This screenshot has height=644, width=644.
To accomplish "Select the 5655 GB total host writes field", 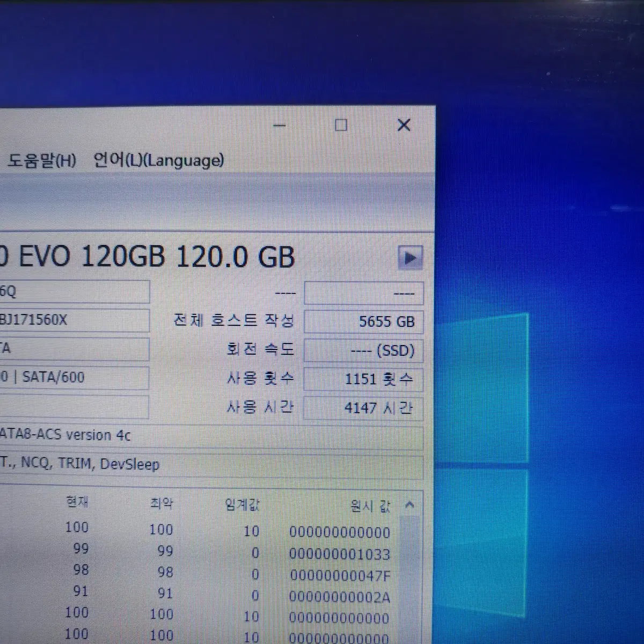I will click(364, 322).
